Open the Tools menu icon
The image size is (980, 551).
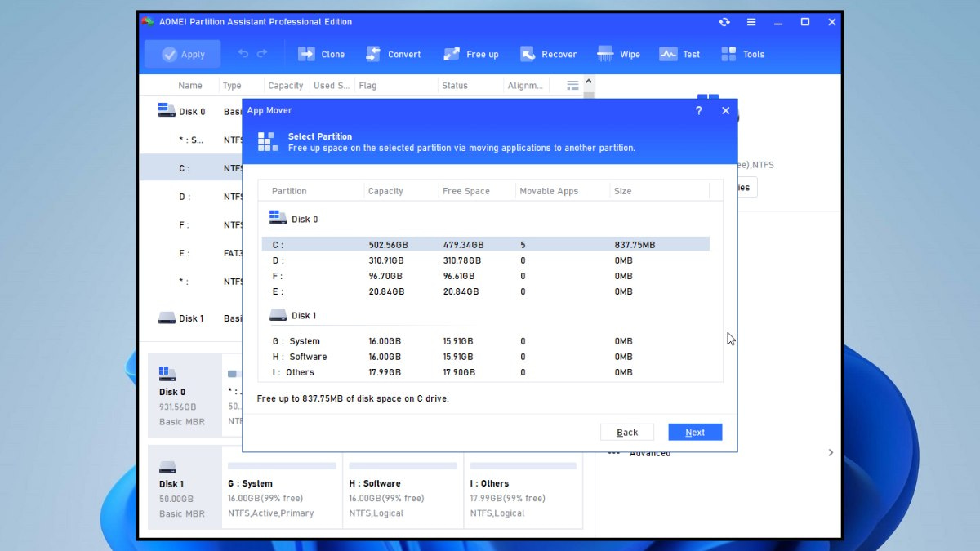pos(728,54)
